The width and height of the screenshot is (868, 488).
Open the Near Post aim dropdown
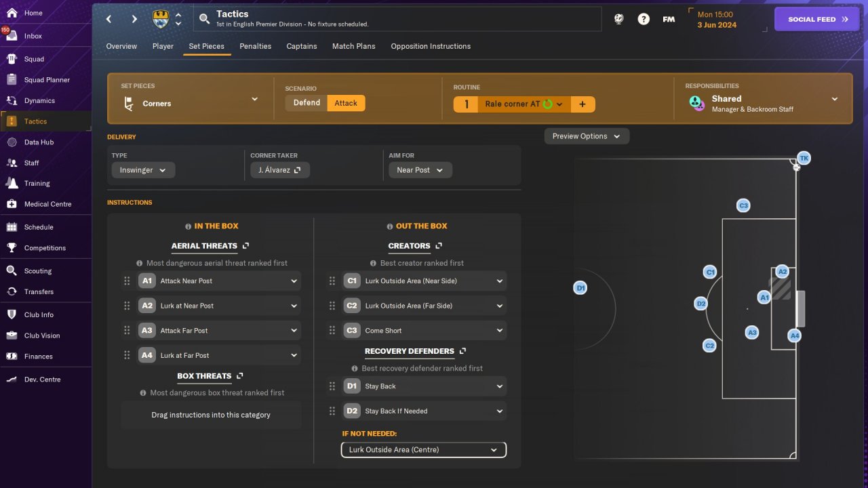[420, 170]
